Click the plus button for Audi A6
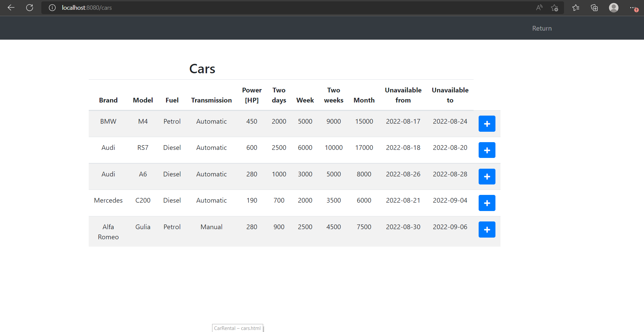 pyautogui.click(x=487, y=176)
